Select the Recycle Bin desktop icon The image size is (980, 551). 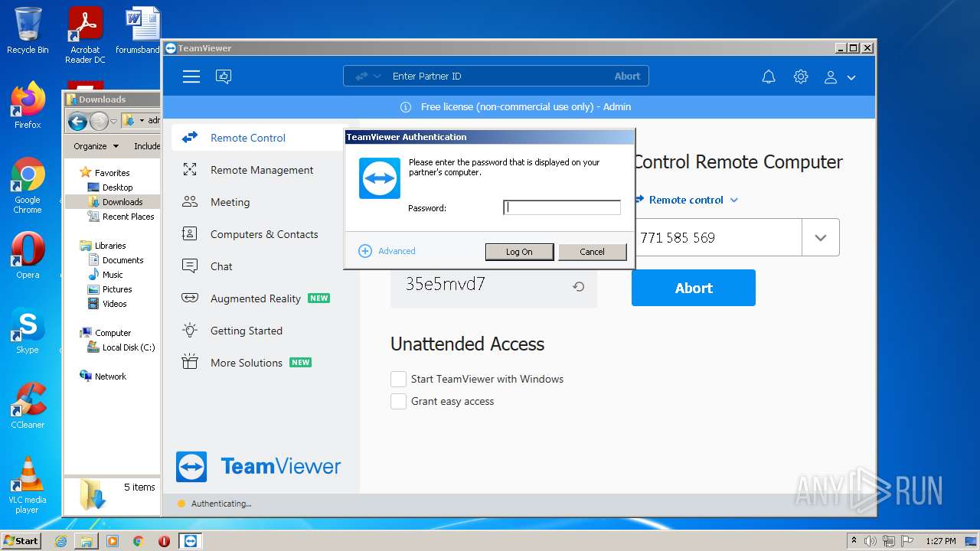click(x=28, y=31)
